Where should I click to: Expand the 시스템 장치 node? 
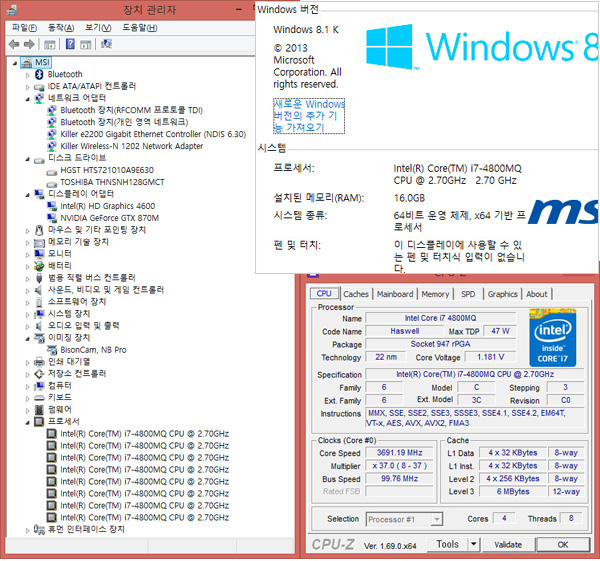(28, 315)
